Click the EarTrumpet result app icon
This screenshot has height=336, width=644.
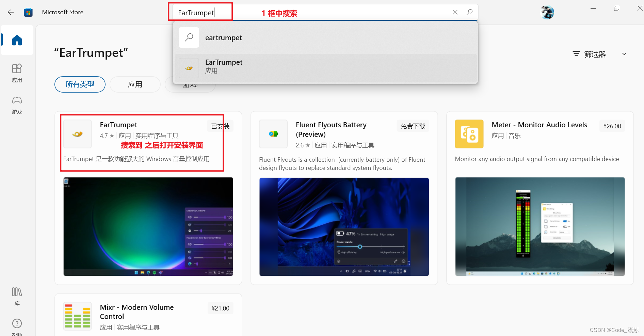coord(78,134)
